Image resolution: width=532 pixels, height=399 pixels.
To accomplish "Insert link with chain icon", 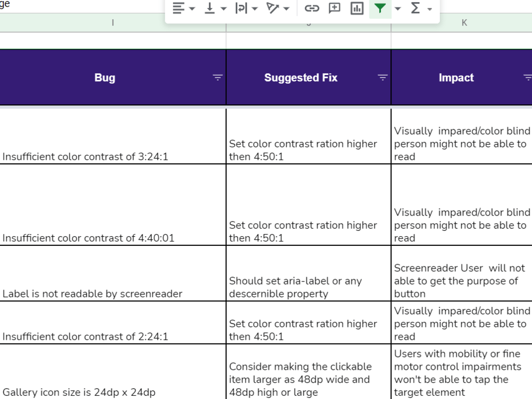I will [x=312, y=8].
